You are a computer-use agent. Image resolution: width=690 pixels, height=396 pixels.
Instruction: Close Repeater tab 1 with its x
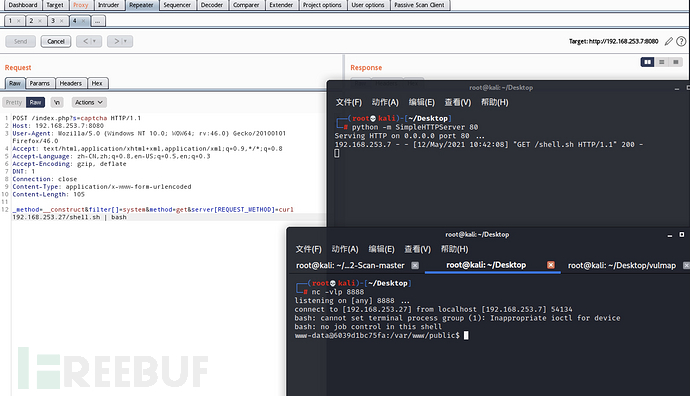pos(18,21)
